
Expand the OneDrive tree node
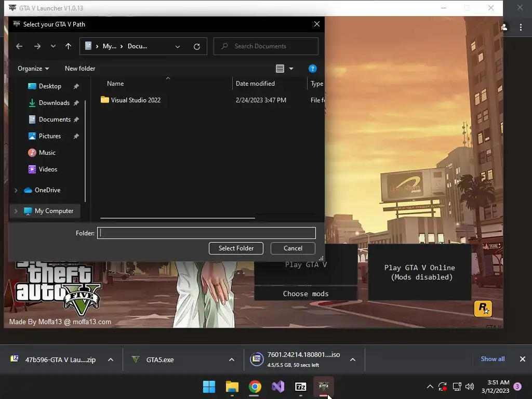16,190
